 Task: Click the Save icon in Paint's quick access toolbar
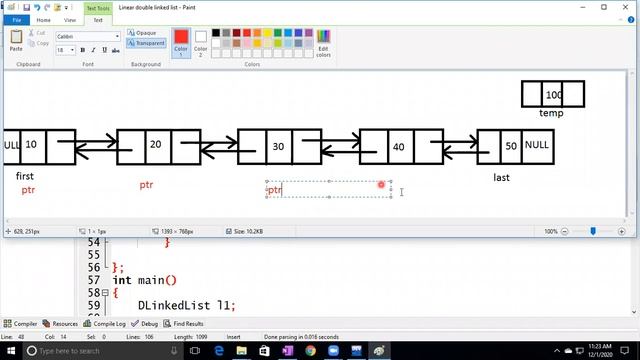coord(27,7)
